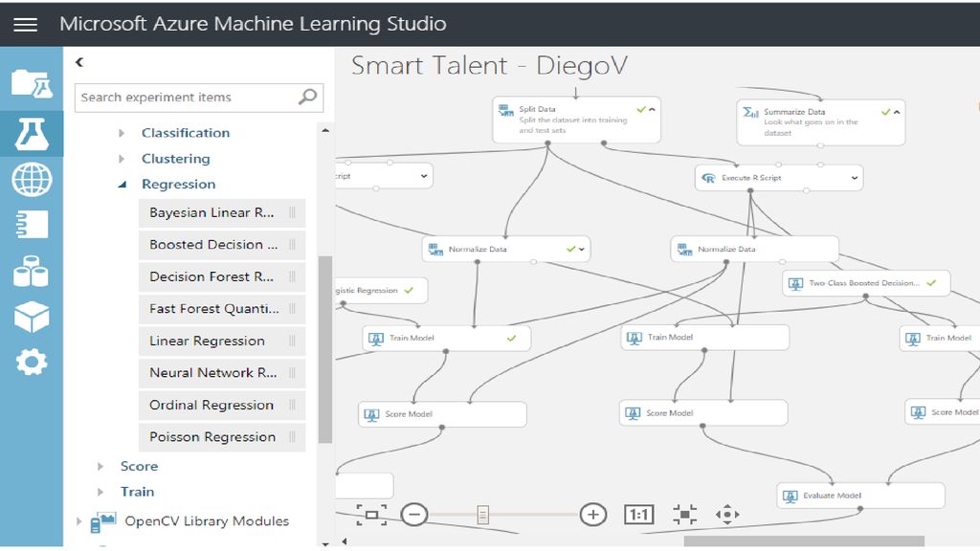Click the canvas horizontal scrollbar thumb

(x=804, y=541)
